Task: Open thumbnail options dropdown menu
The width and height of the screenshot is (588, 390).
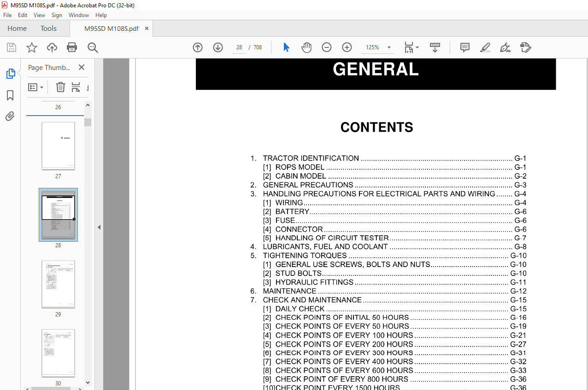Action: (35, 87)
